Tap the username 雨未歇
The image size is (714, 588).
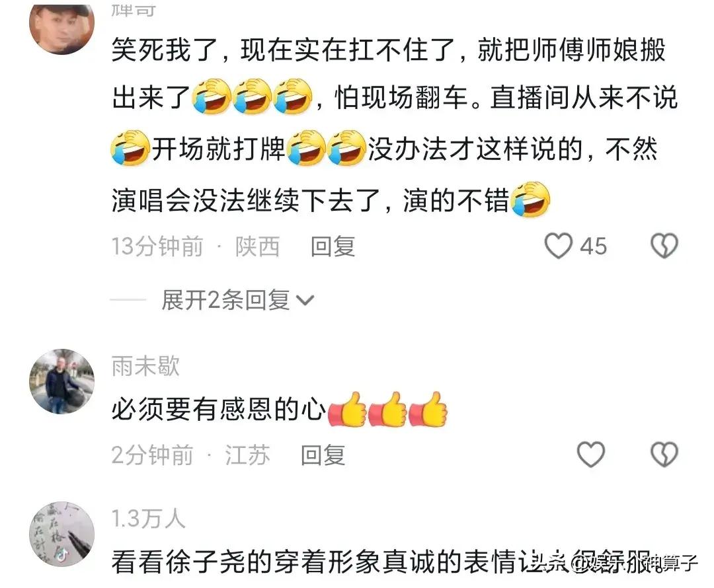pyautogui.click(x=145, y=366)
